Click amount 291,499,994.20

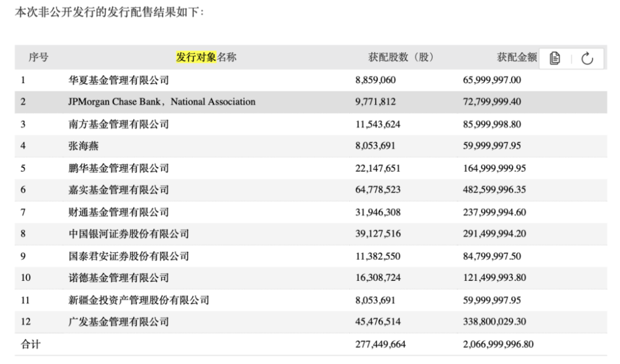tap(494, 234)
